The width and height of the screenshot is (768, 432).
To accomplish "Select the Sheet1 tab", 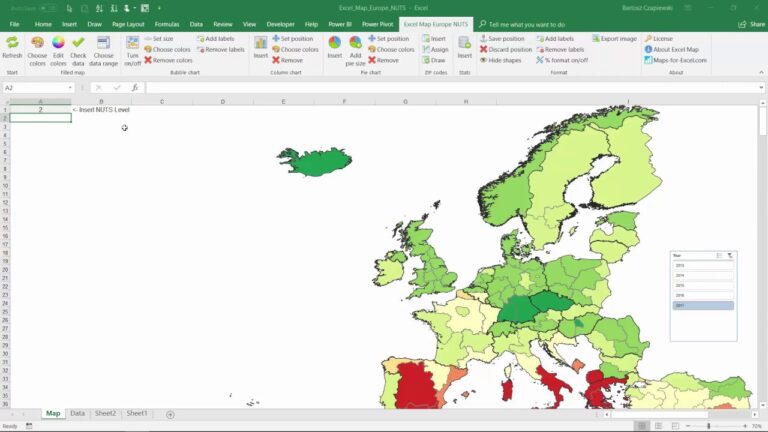I will [137, 413].
